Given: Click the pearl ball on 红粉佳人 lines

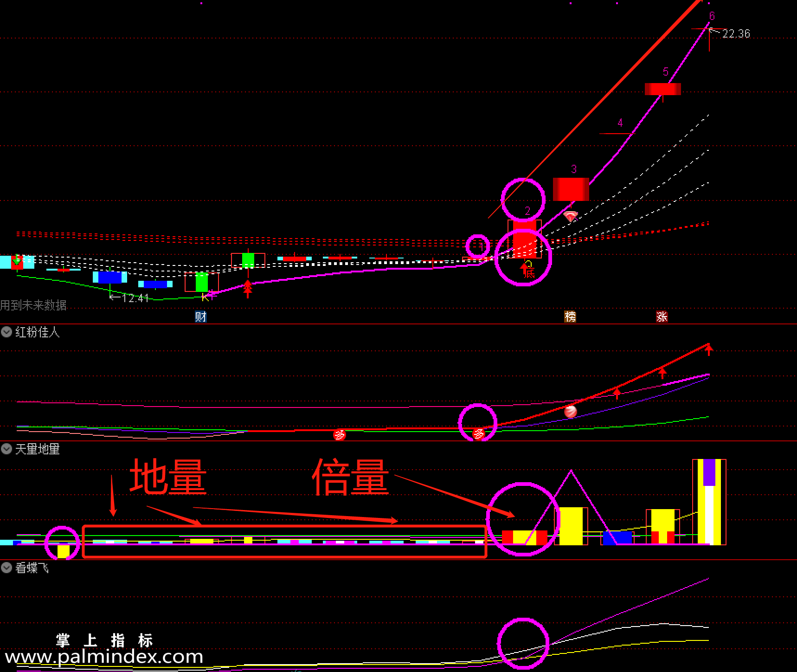Looking at the screenshot, I should click(x=570, y=411).
